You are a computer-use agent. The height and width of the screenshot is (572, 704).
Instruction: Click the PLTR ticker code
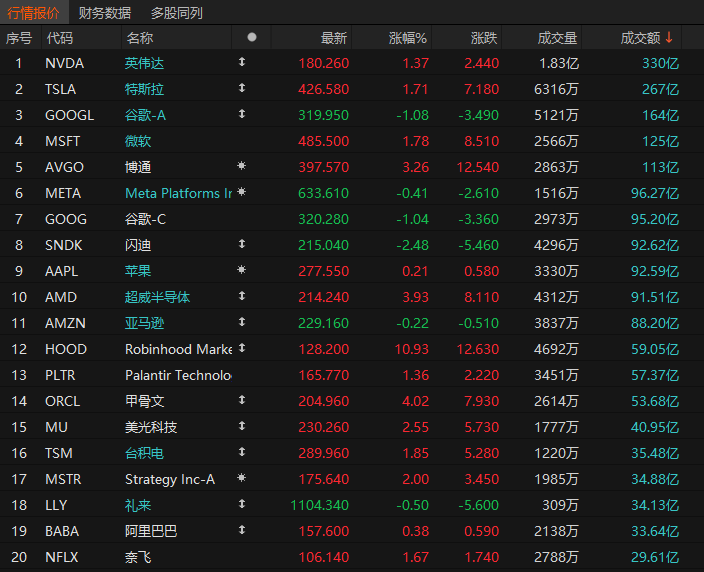(60, 375)
